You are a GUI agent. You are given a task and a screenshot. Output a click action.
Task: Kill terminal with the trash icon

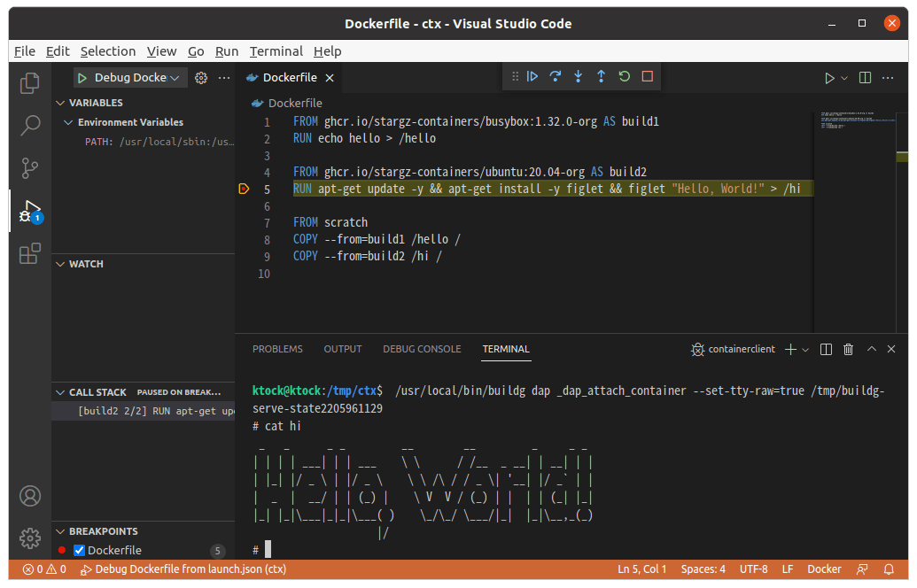click(x=848, y=350)
